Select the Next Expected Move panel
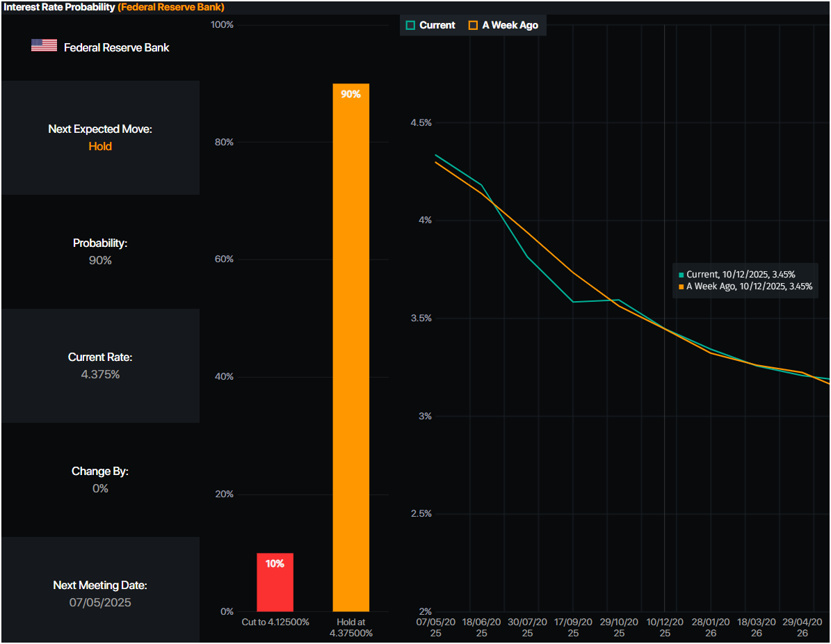Screen dimensions: 831x644 click(x=100, y=138)
